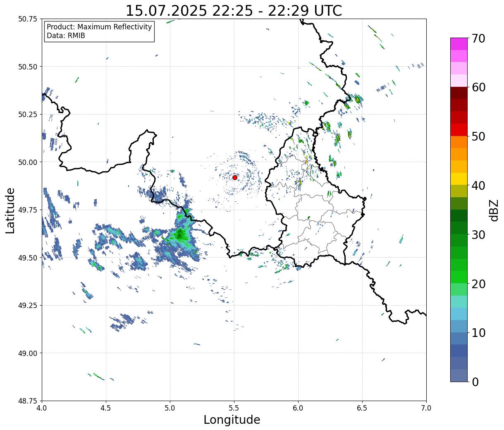Click the yellow colorbar segment just above 40
This screenshot has width=504, height=430.
click(x=459, y=179)
